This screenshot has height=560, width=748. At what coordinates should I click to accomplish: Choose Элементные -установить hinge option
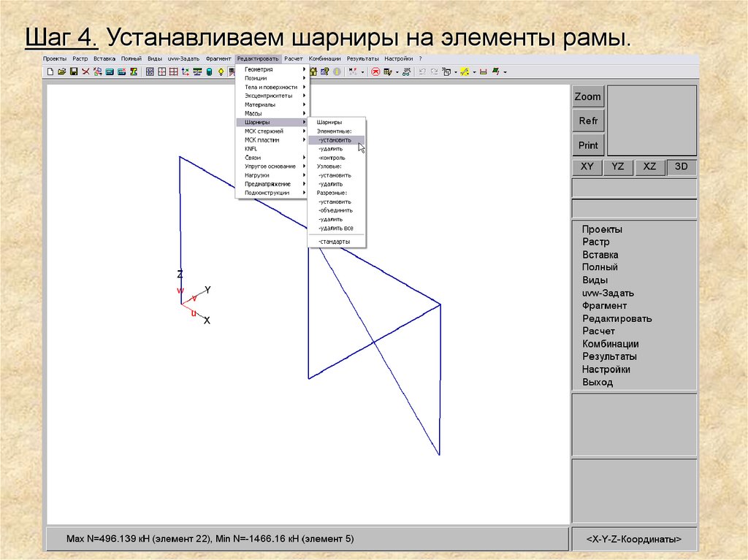click(x=336, y=139)
